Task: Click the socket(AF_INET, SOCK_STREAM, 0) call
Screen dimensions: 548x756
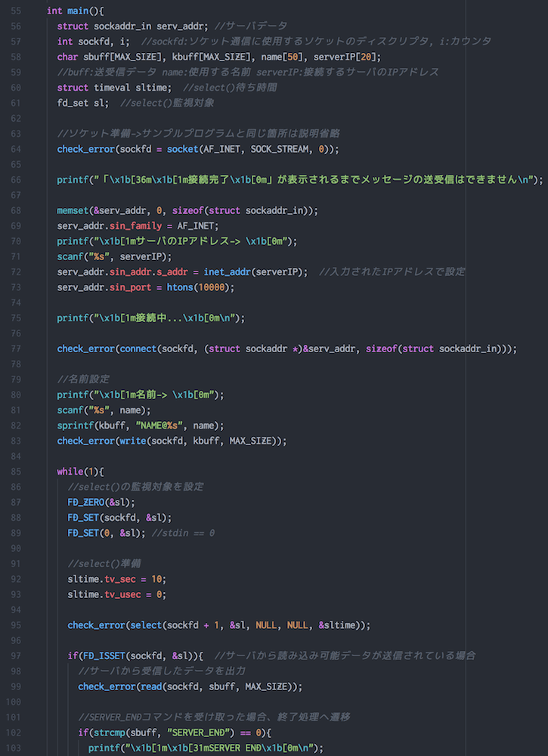Action: [x=251, y=149]
